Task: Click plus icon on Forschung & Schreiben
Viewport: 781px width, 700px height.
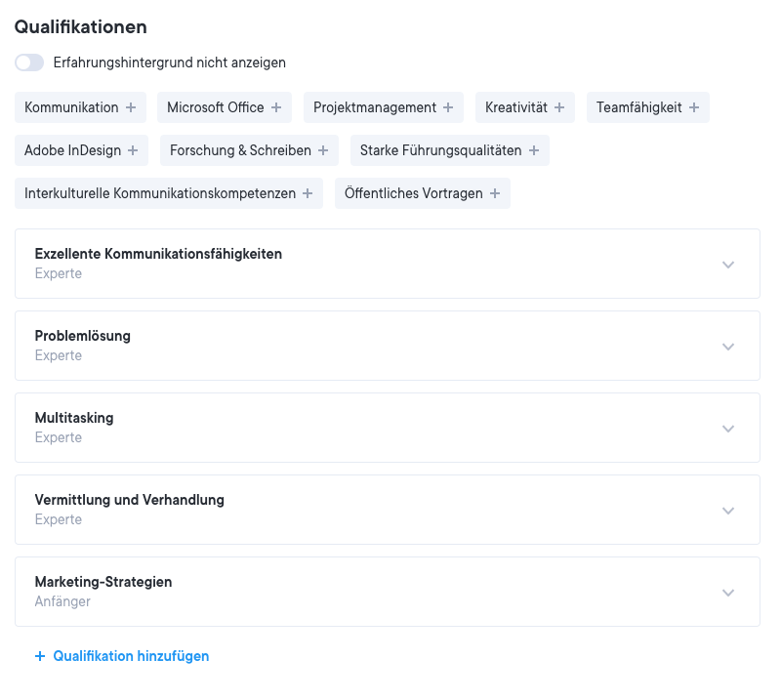Action: point(323,150)
